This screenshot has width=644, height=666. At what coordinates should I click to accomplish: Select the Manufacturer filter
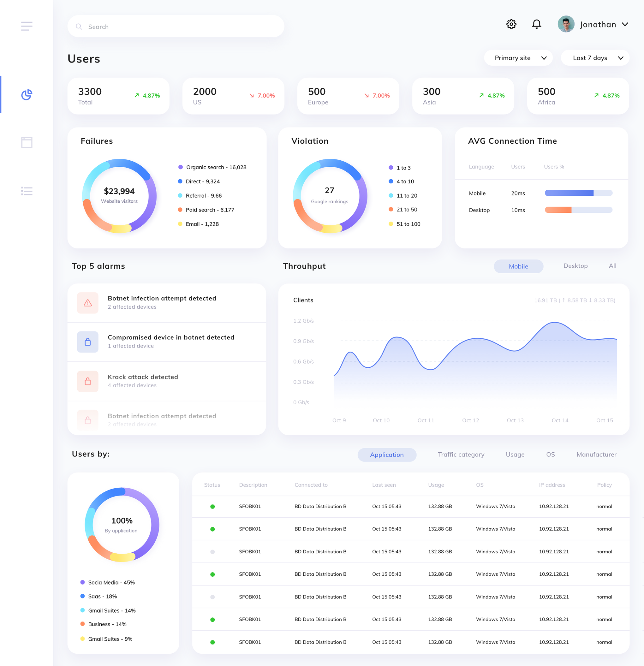click(596, 455)
